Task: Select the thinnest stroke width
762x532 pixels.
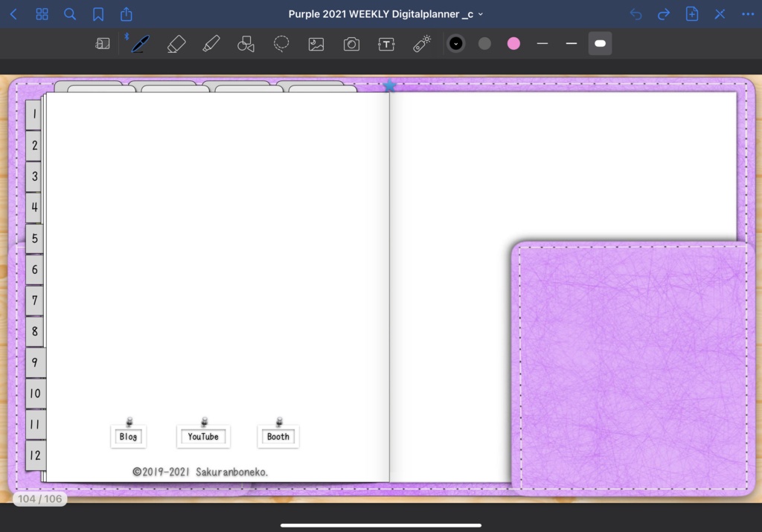Action: [542, 44]
